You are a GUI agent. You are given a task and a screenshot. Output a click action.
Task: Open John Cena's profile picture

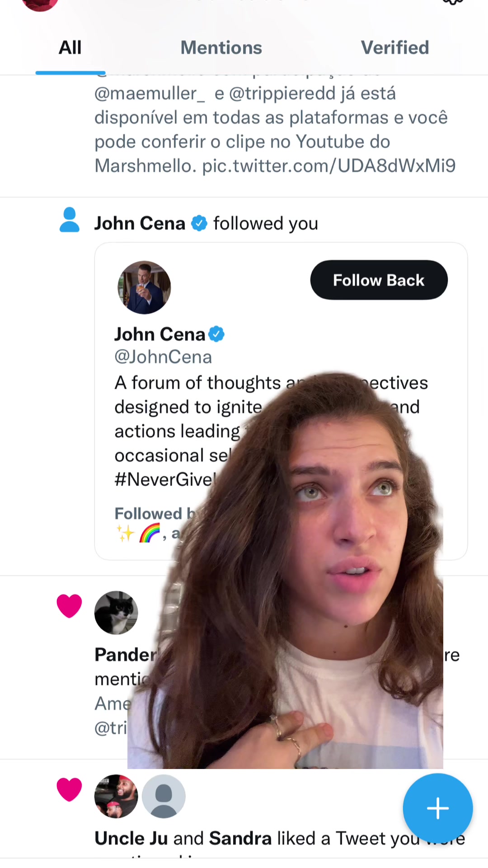[144, 288]
